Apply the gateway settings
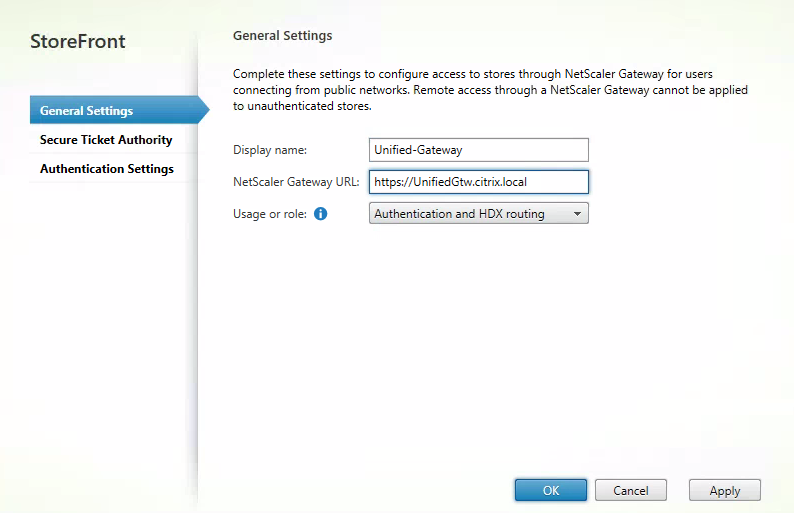Viewport: 794px width, 513px height. click(724, 490)
